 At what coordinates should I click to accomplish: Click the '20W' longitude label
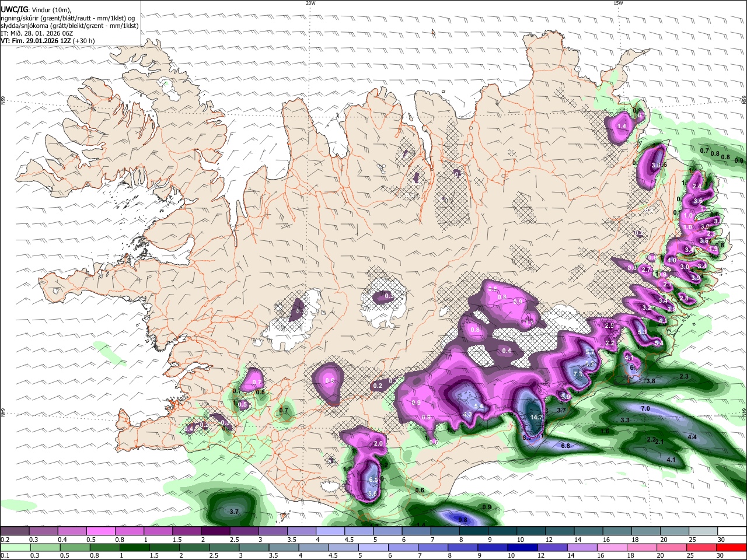click(x=310, y=3)
